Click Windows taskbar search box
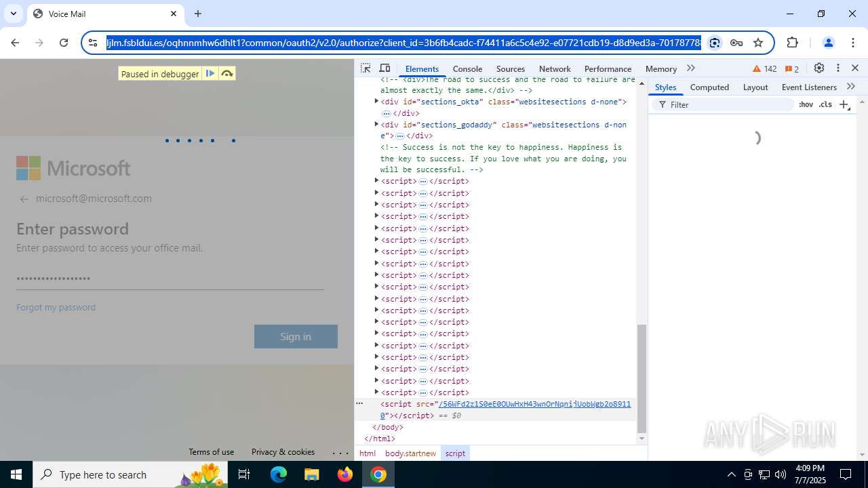 click(x=130, y=474)
